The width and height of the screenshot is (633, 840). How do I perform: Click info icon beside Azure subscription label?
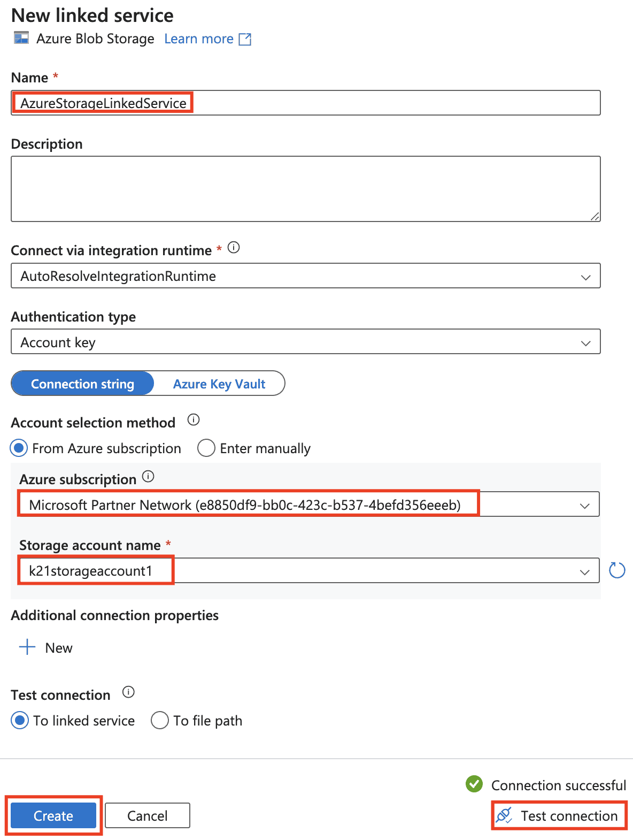(148, 476)
